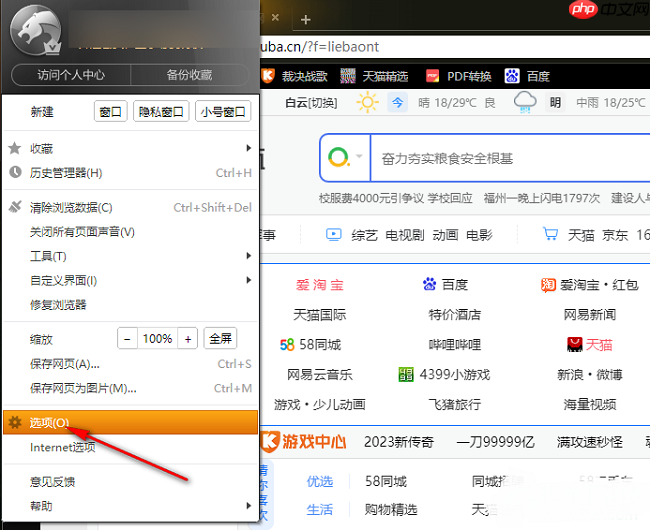Click 全屏 fullscreen button
Image resolution: width=650 pixels, height=530 pixels.
(x=220, y=339)
